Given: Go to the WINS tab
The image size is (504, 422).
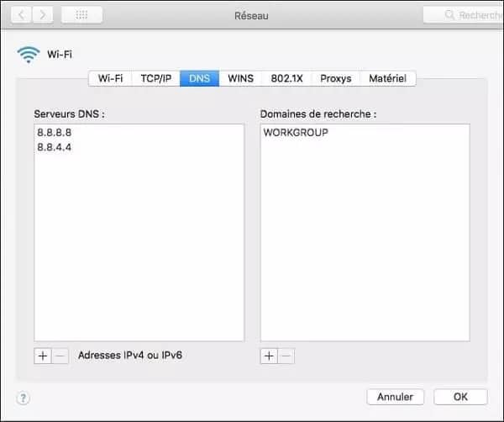Looking at the screenshot, I should coord(240,78).
